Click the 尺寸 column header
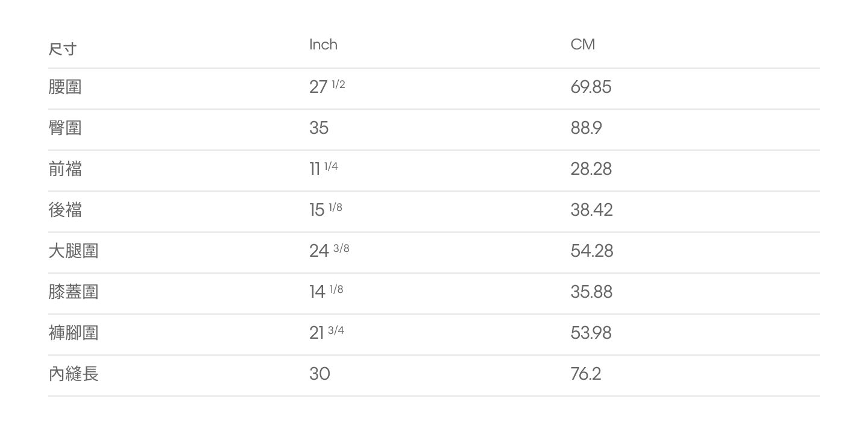The width and height of the screenshot is (868, 434). (x=63, y=49)
